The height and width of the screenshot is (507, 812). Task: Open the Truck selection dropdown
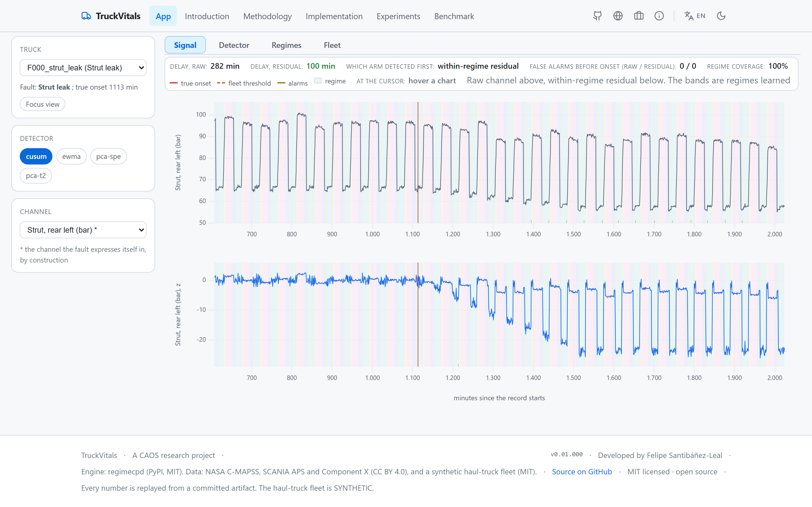click(x=83, y=68)
